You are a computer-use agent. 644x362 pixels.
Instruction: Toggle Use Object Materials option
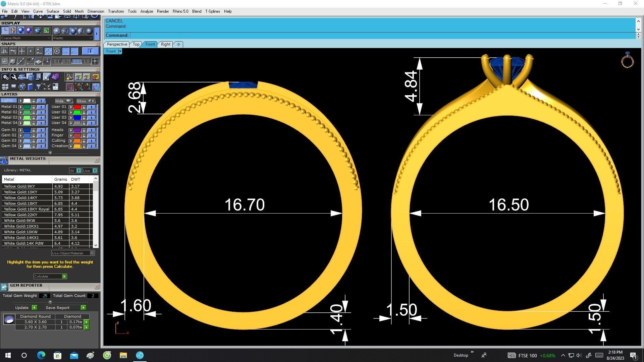(73, 253)
